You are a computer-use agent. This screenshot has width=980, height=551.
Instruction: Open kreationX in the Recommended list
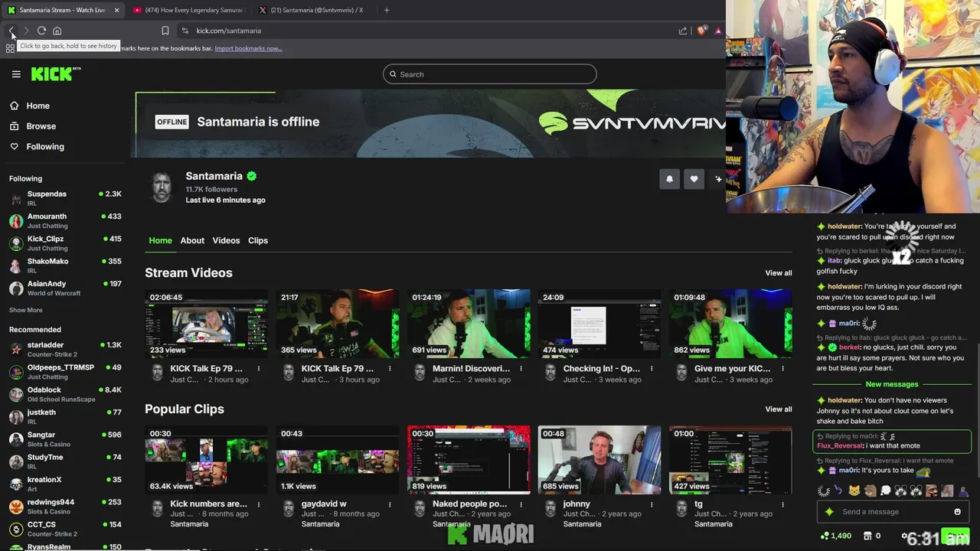[65, 484]
